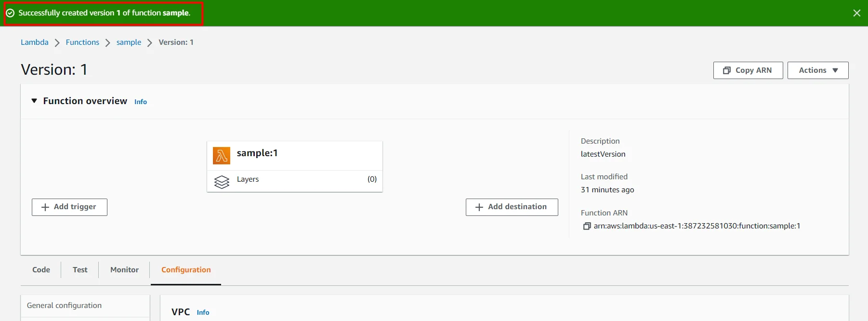The height and width of the screenshot is (321, 868).
Task: Click the VPC section heading
Action: 181,312
